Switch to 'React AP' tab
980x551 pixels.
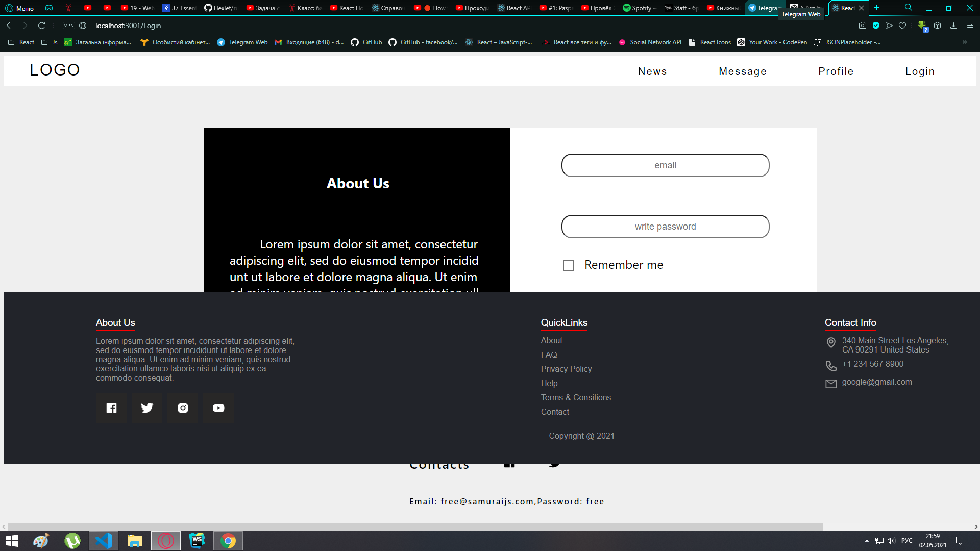point(514,8)
